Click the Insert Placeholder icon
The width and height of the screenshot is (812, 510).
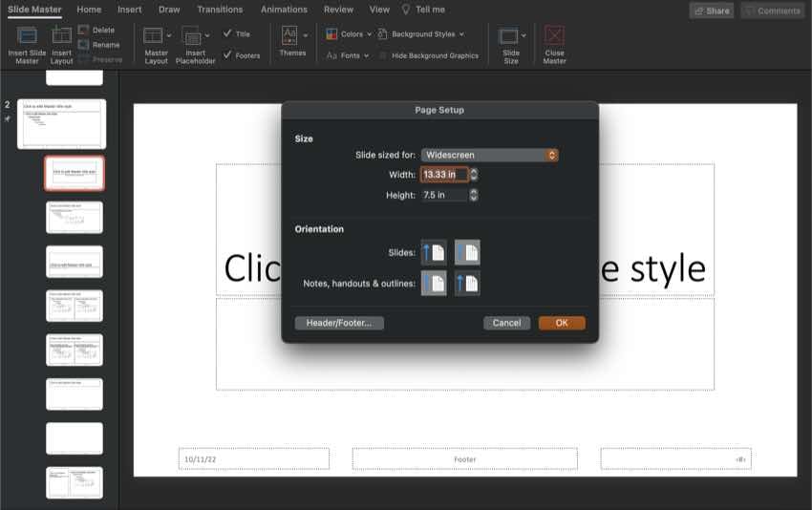(x=194, y=36)
